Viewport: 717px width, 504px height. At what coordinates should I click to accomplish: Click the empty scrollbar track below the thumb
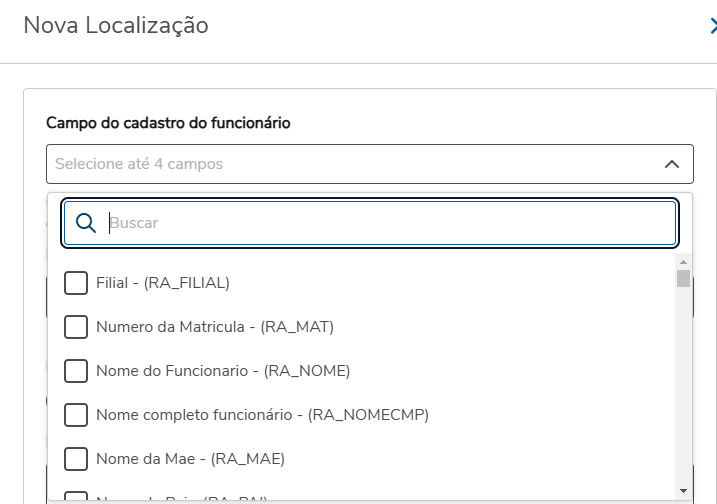(x=683, y=400)
